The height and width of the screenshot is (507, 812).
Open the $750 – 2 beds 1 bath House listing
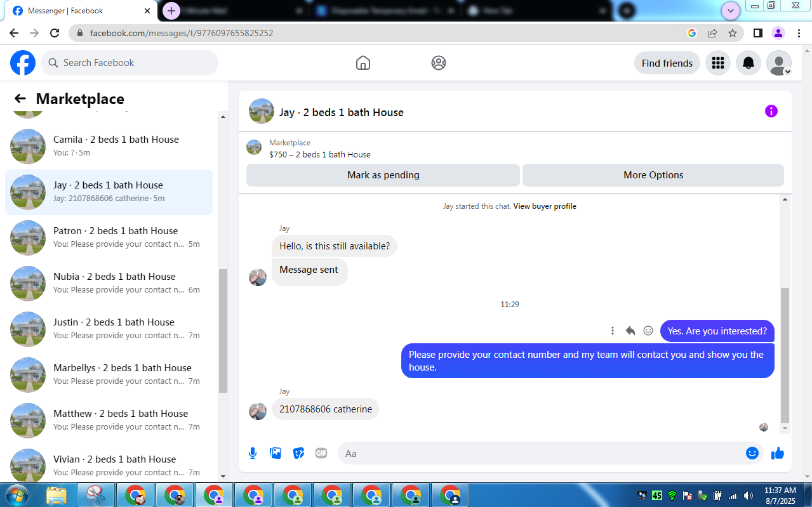[320, 154]
